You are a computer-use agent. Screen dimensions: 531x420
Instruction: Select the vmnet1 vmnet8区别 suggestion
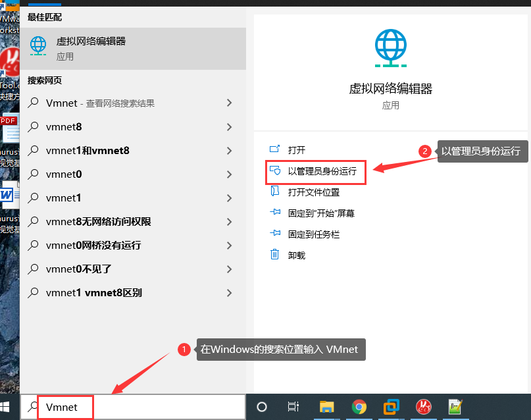(x=133, y=293)
